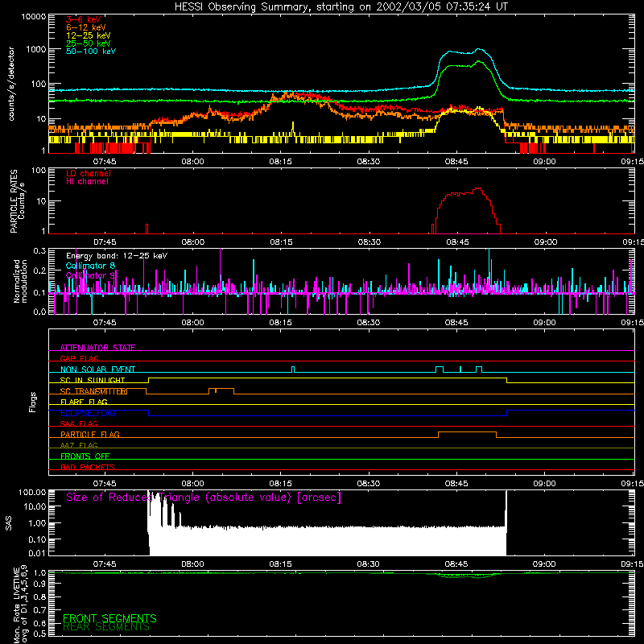
Task: Select the BAD PACKETS flag label
Action: coord(88,467)
